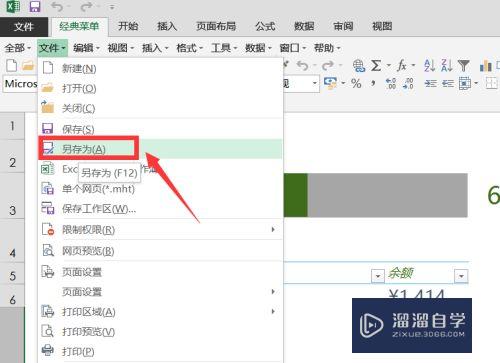Click the new blank workbook toolbar icon
The image size is (500, 363).
pyautogui.click(x=12, y=66)
